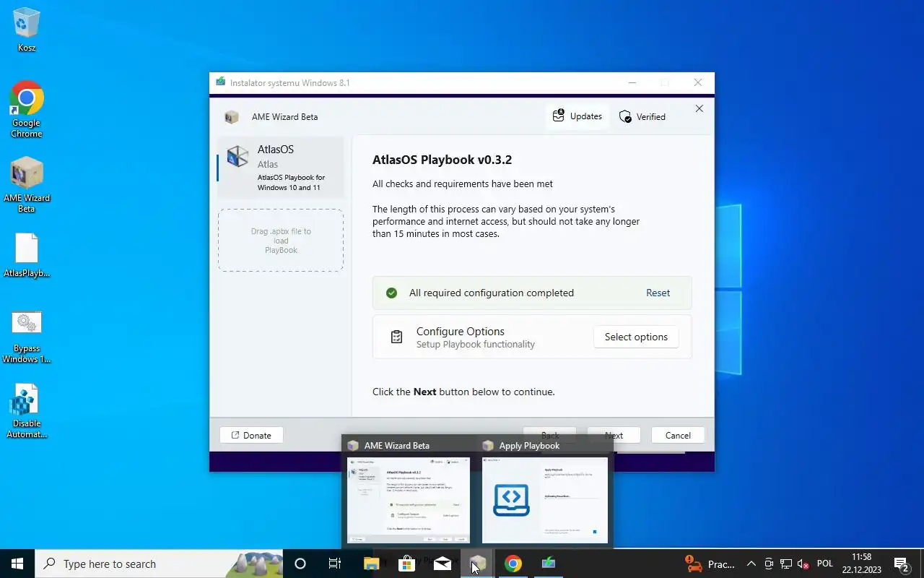Click the Windows installer taskbar icon

549,564
